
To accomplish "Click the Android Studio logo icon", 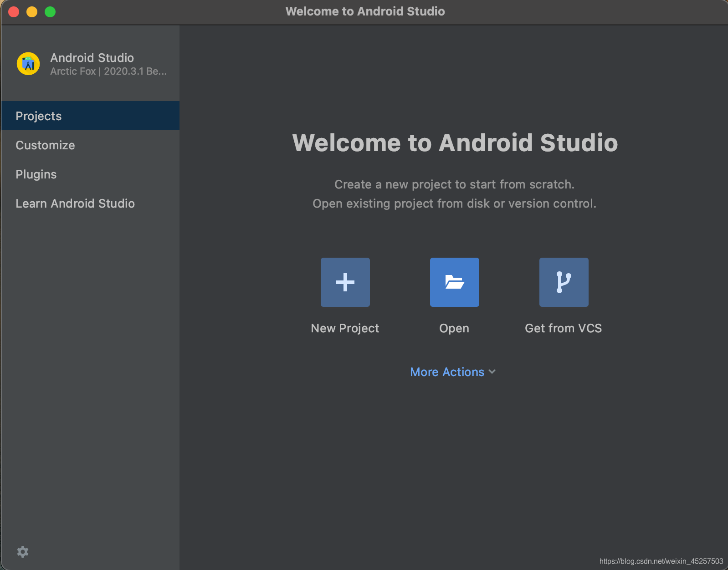I will point(28,64).
